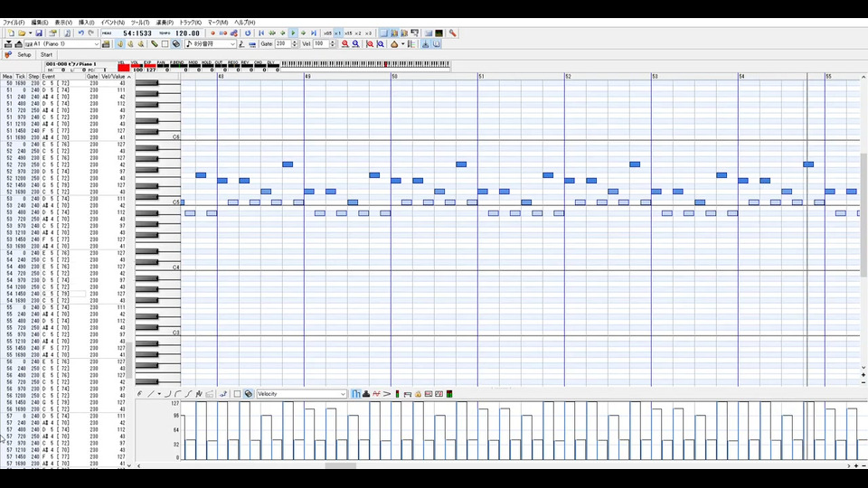Click the Setup button

tap(24, 54)
